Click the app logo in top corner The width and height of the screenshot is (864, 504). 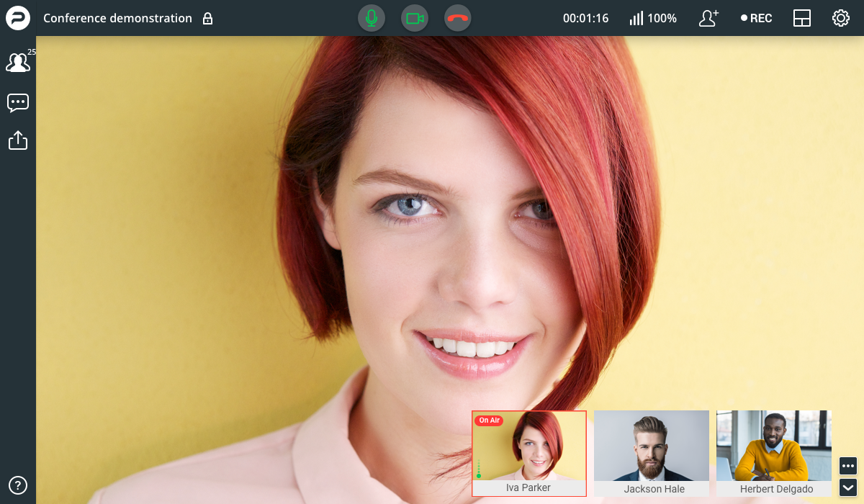click(18, 18)
